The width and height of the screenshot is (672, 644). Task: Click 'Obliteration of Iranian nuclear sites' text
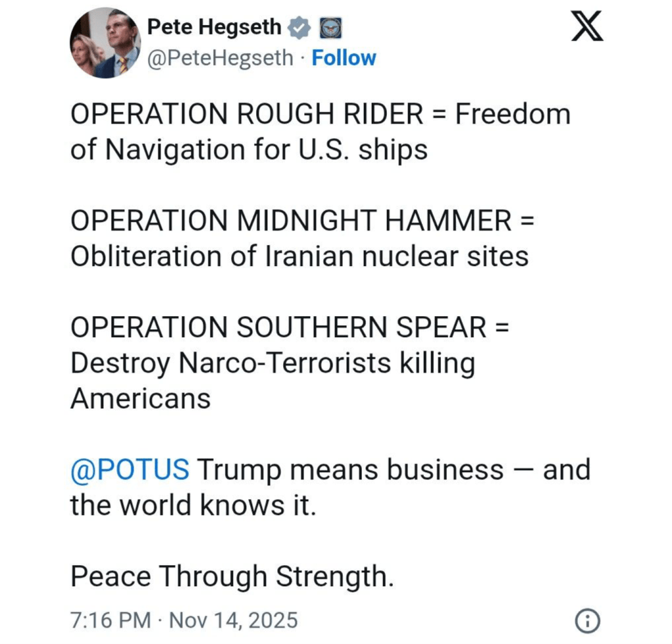click(299, 256)
